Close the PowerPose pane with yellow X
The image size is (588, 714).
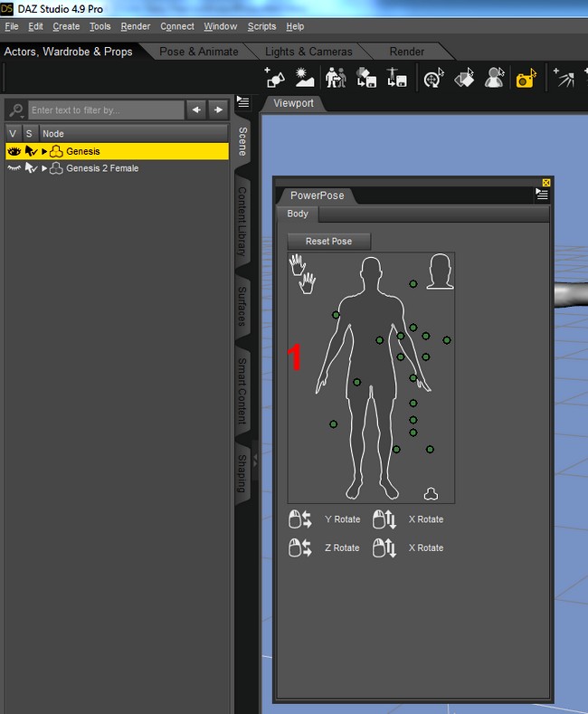coord(546,183)
